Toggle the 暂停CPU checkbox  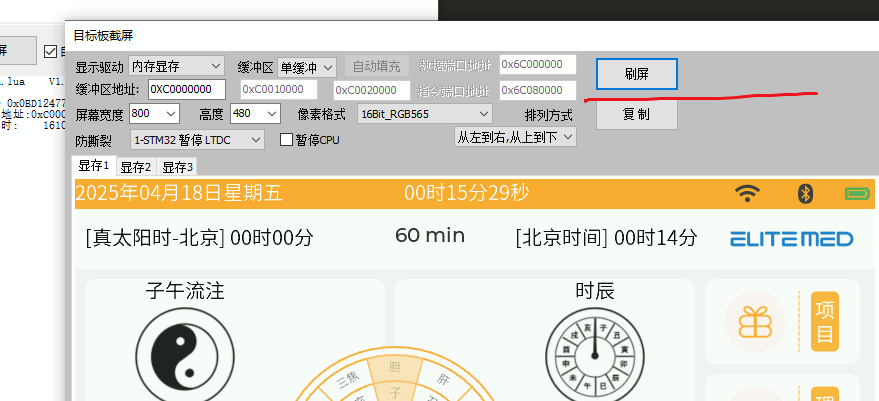(286, 140)
